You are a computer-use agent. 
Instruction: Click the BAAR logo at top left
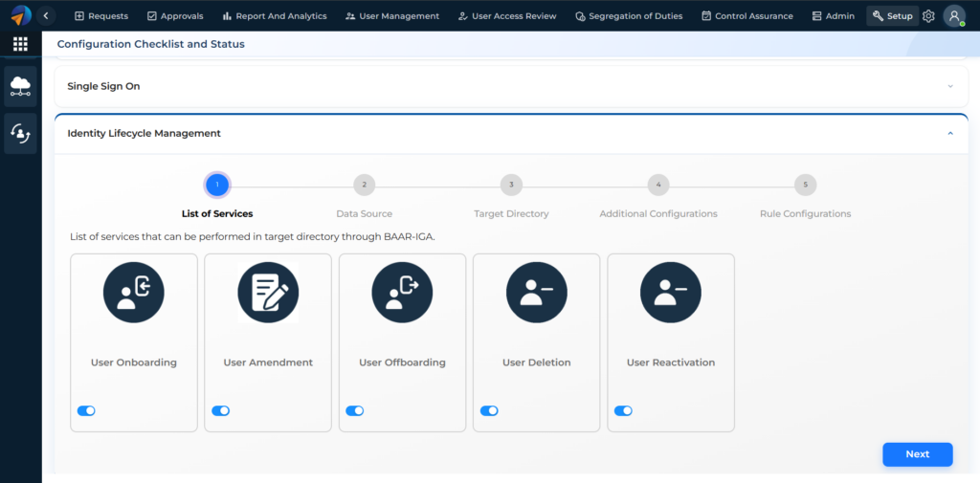pos(21,15)
